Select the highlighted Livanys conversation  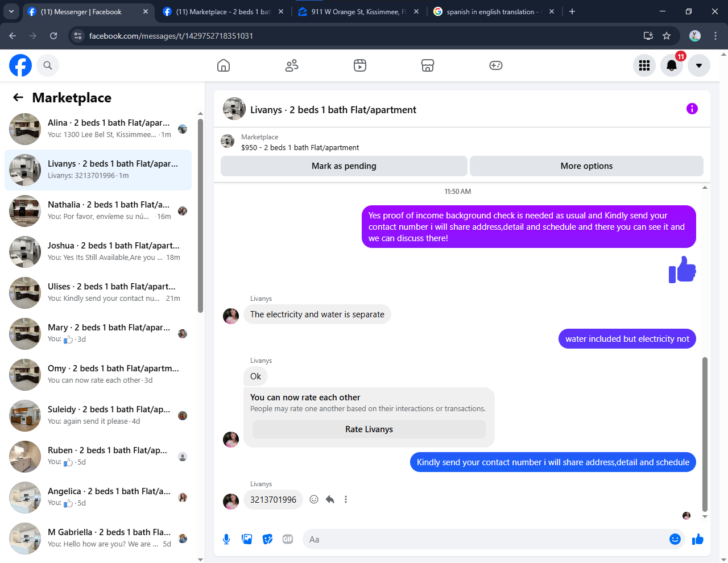coord(98,170)
